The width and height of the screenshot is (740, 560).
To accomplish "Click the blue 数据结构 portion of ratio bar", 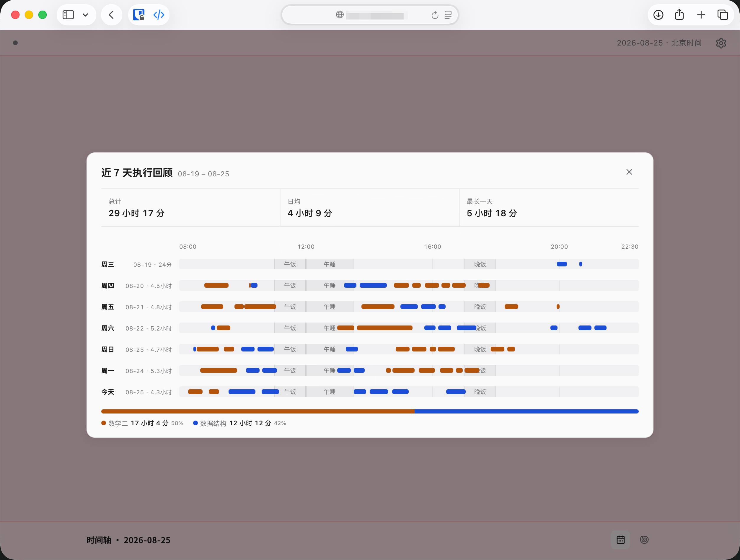I will [x=527, y=411].
